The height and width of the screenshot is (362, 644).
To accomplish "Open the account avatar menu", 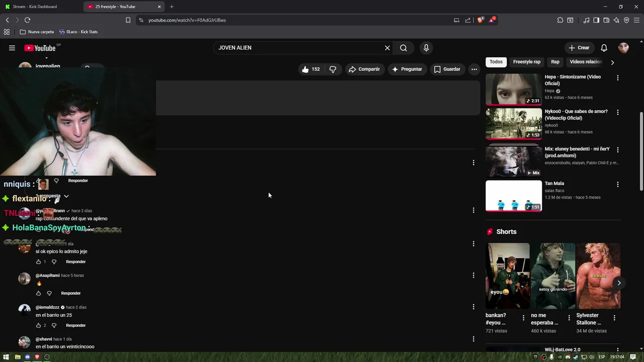I will pos(623,48).
